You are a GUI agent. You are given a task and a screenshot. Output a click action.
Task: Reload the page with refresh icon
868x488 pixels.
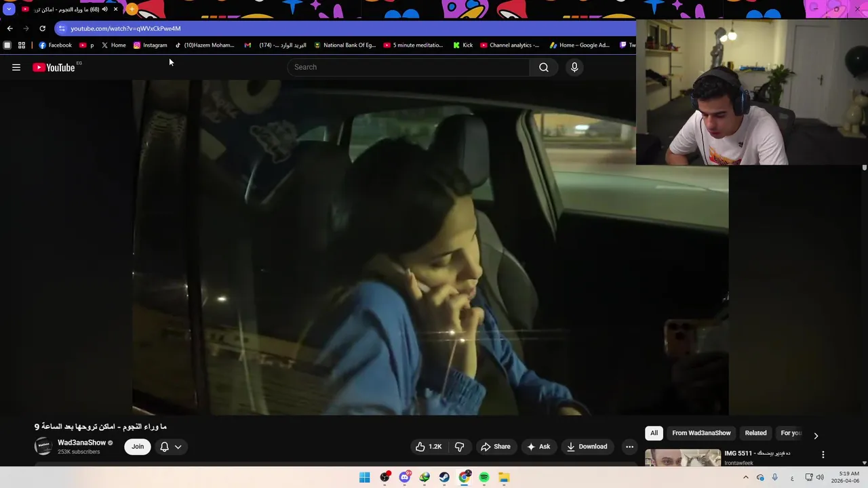point(42,28)
